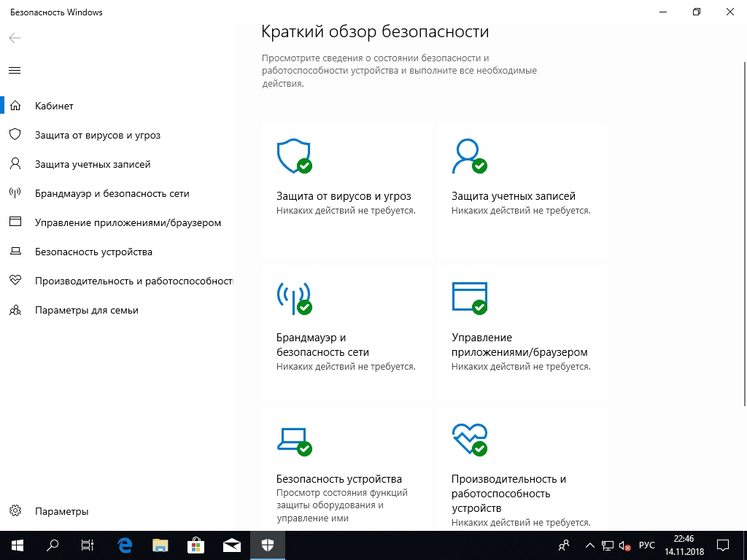747x560 pixels.
Task: Open Производительность и работоспособность sidebar item
Action: [117, 281]
